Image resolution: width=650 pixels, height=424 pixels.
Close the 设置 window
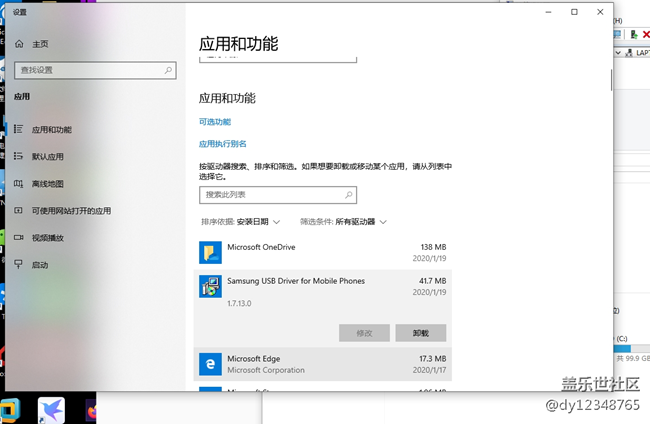pos(600,12)
